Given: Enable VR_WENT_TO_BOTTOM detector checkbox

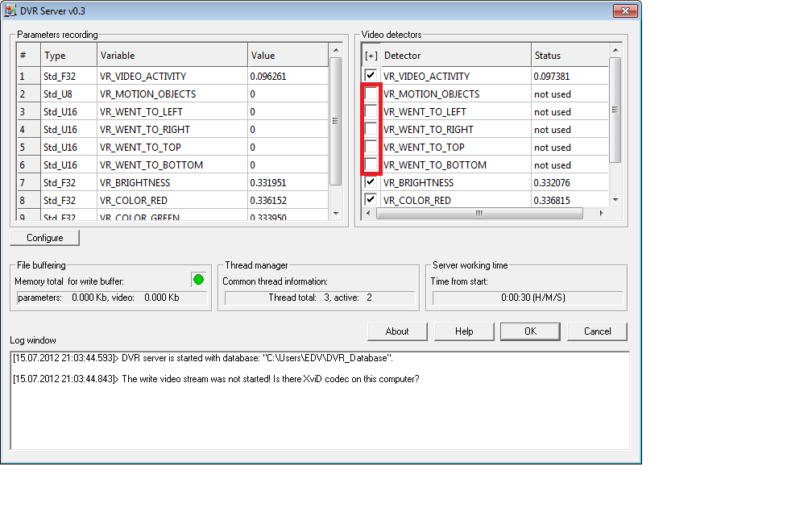Looking at the screenshot, I should pos(371,165).
